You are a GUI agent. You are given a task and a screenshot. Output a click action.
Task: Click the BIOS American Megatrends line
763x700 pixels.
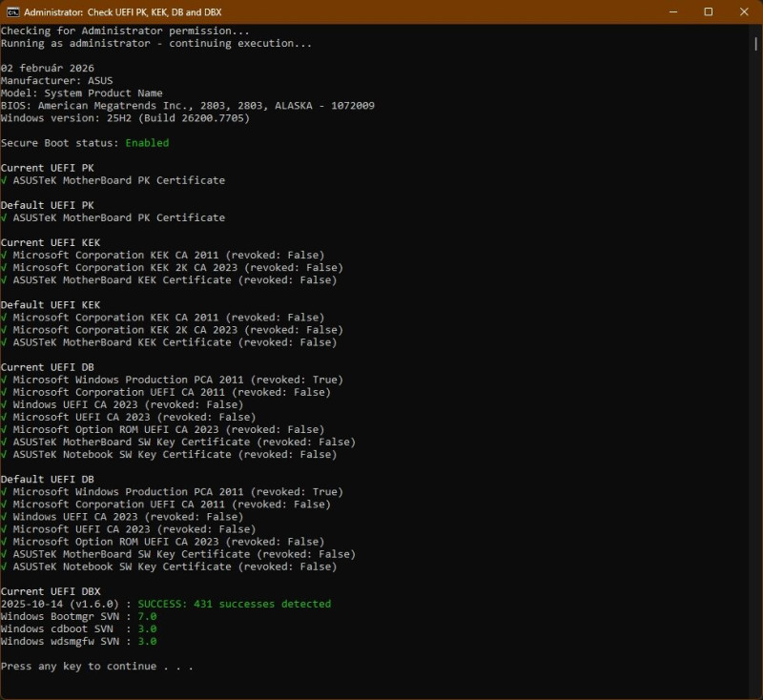(x=188, y=106)
